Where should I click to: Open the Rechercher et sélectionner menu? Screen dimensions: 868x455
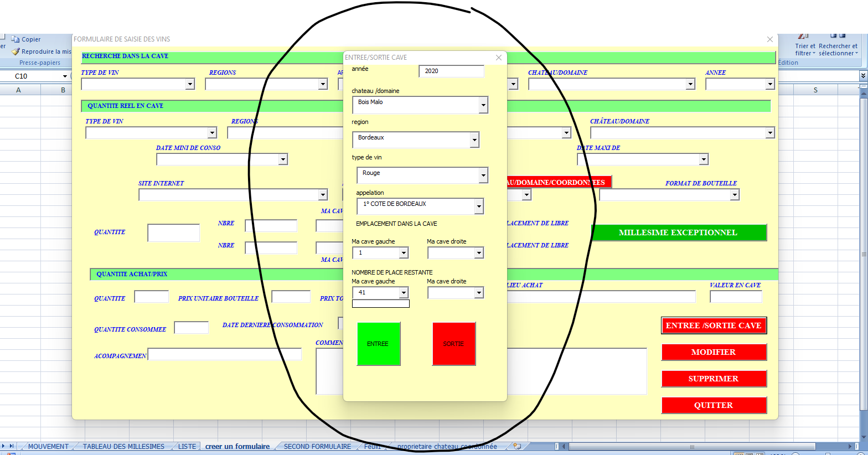(x=838, y=49)
